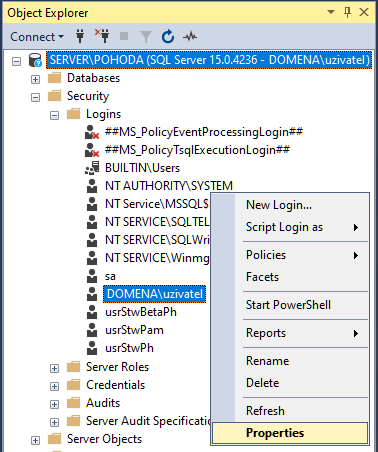Choose Delete from context menu
Image resolution: width=378 pixels, height=452 pixels.
[290, 383]
